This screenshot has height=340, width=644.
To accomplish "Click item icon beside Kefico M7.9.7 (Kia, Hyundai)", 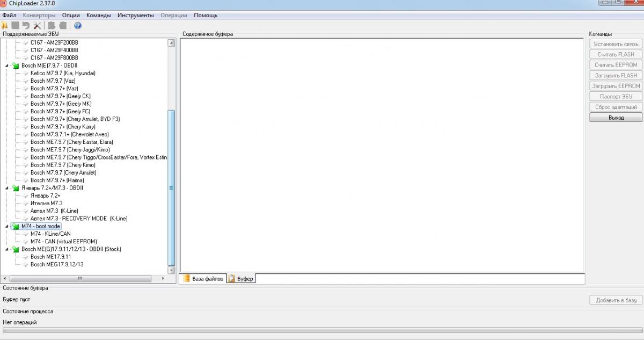I will [25, 73].
